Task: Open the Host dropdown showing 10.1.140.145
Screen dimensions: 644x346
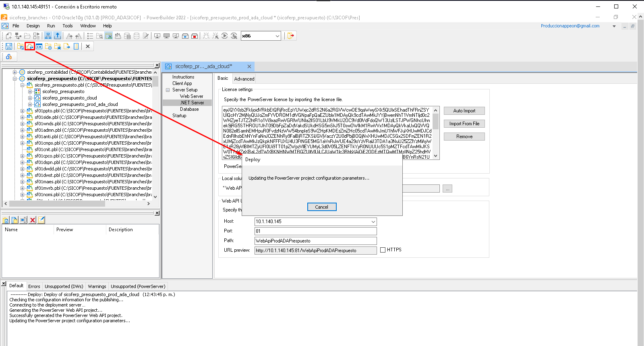Action: [x=373, y=222]
